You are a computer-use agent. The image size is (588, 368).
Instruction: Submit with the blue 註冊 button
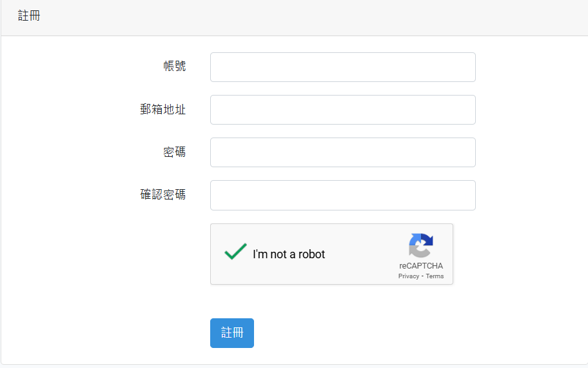tap(232, 333)
